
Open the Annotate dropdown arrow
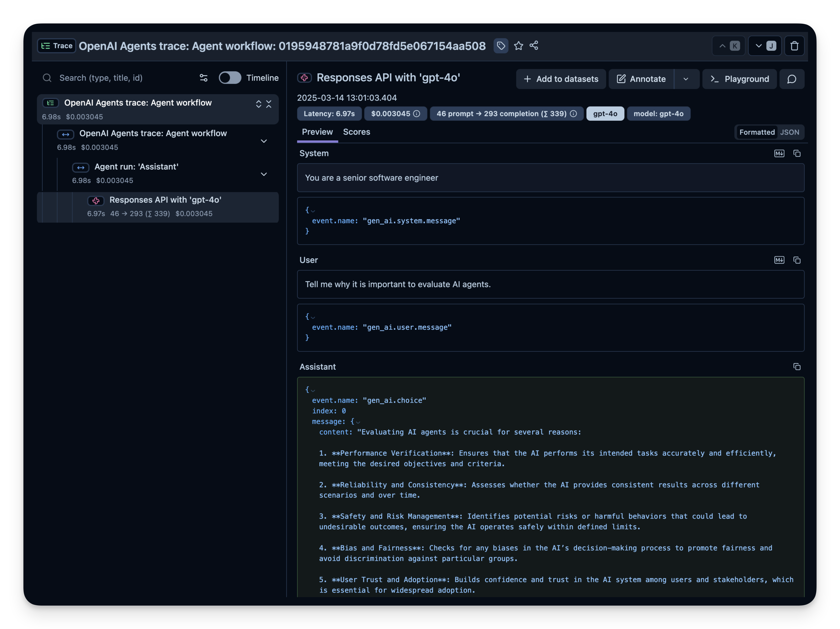(x=687, y=79)
